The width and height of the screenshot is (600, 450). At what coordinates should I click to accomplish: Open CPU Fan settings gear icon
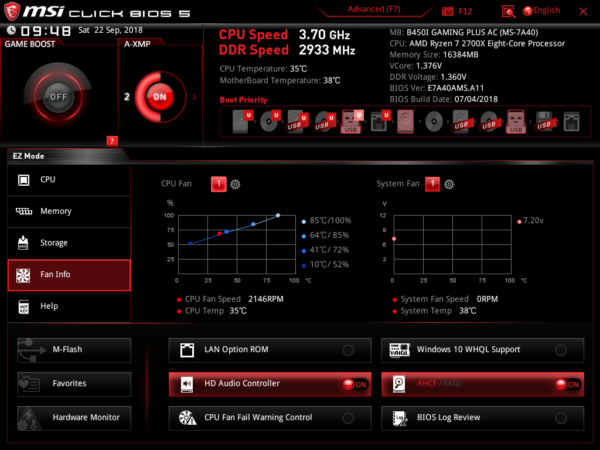tap(235, 184)
